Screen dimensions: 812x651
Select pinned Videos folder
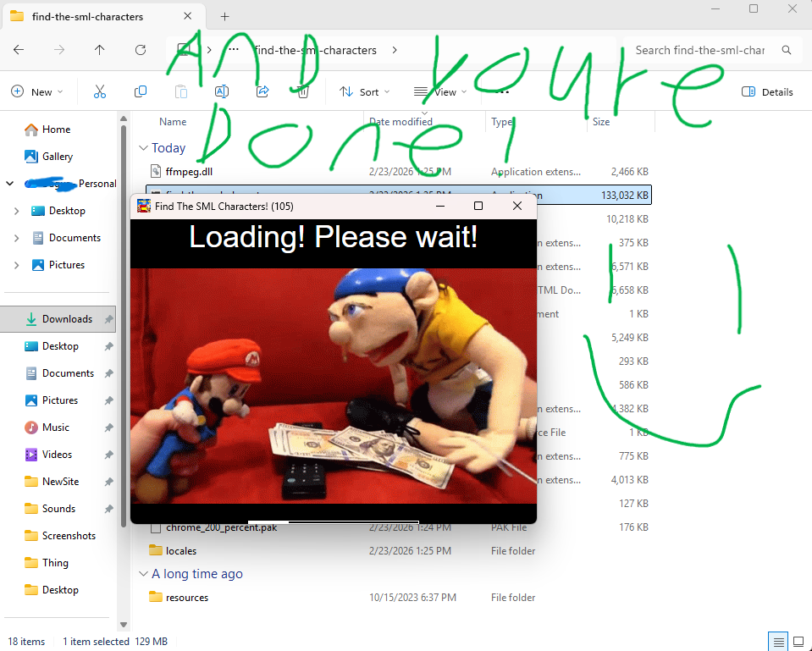pyautogui.click(x=57, y=455)
